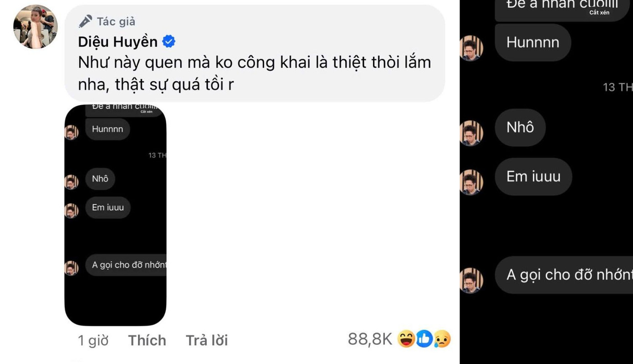This screenshot has height=364, width=633.
Task: Click the Tác giả author label
Action: [116, 21]
